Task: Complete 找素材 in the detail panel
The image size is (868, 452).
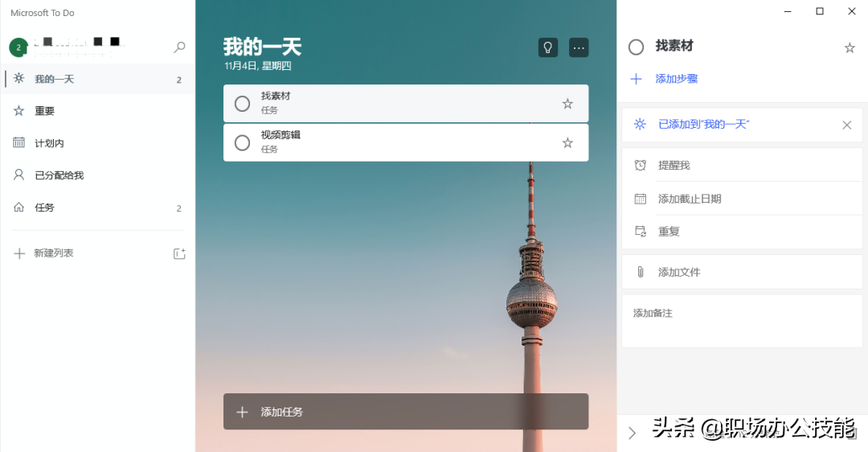Action: pos(636,47)
